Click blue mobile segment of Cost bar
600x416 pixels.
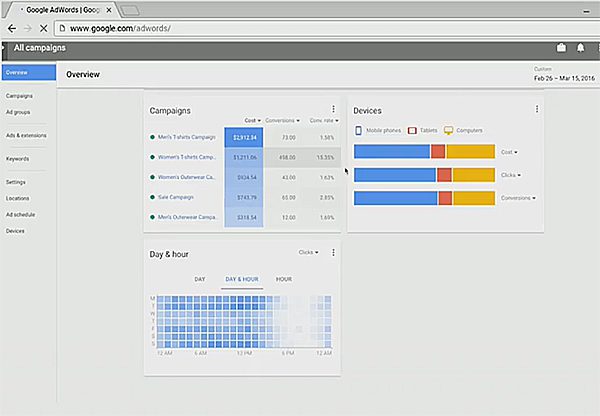392,152
